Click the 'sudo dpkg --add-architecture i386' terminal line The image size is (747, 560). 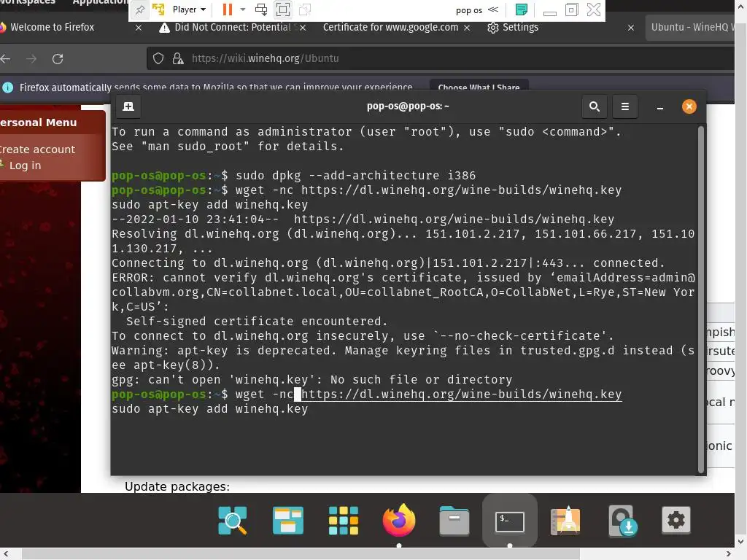(356, 175)
